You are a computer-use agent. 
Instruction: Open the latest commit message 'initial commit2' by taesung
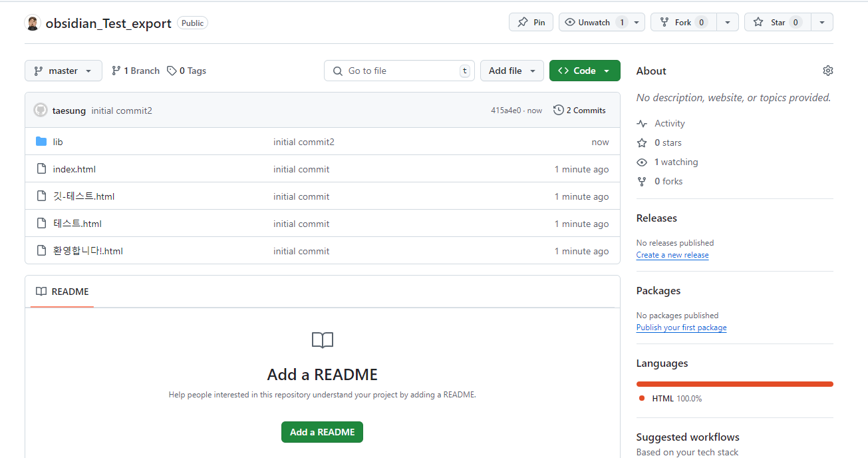(x=122, y=111)
